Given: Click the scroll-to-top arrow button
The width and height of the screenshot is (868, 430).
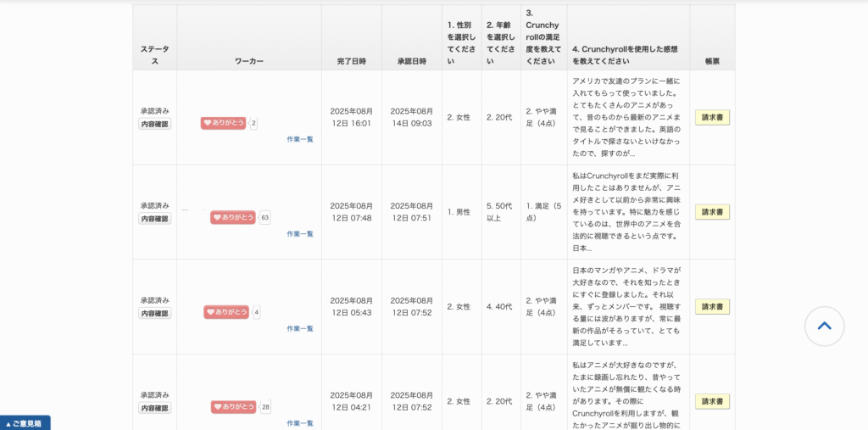Looking at the screenshot, I should (x=824, y=326).
